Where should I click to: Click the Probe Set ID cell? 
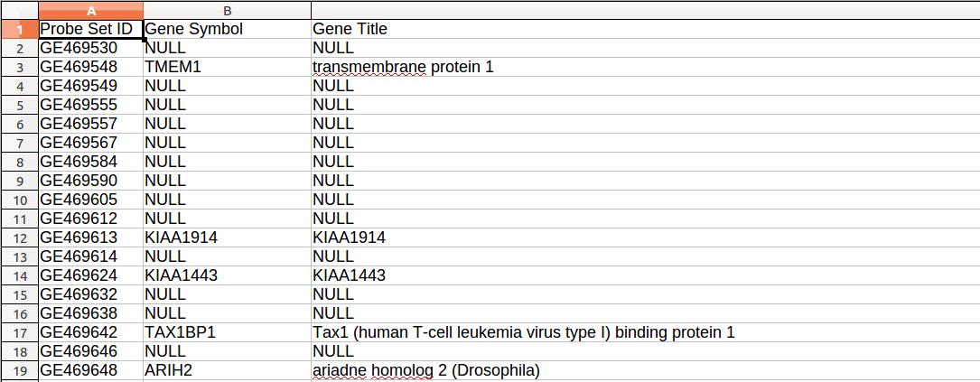coord(90,29)
